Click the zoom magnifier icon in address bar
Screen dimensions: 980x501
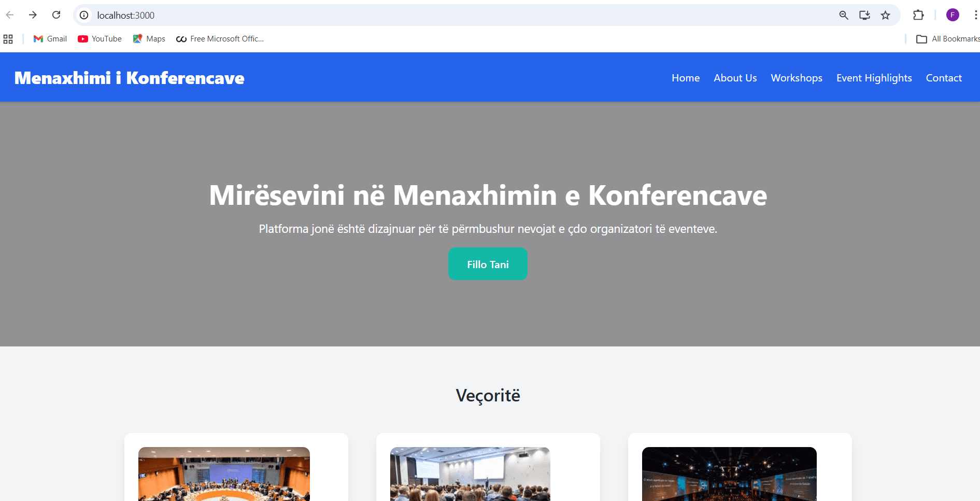[843, 15]
